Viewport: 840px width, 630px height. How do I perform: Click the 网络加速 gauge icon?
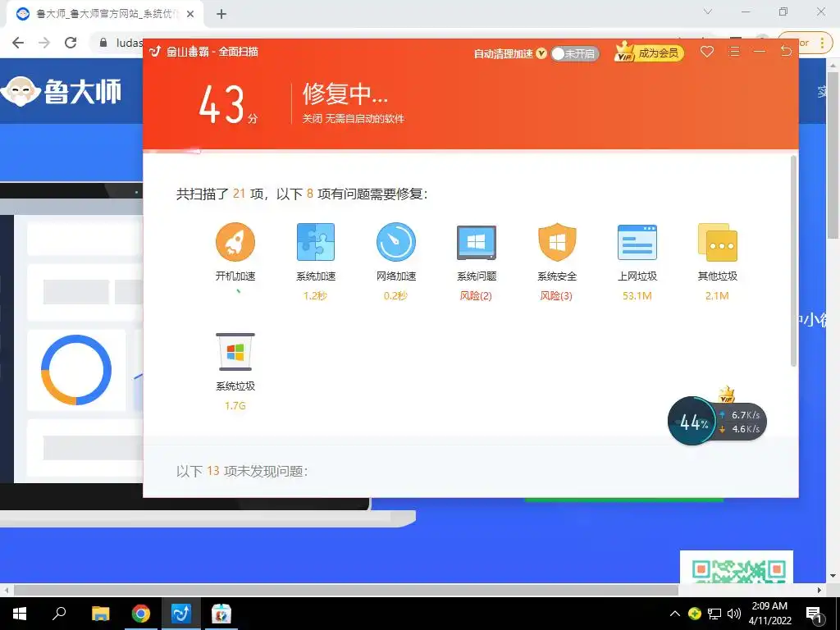point(396,242)
